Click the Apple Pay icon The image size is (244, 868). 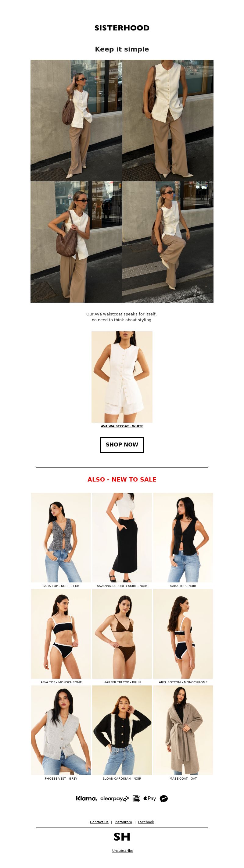(150, 798)
